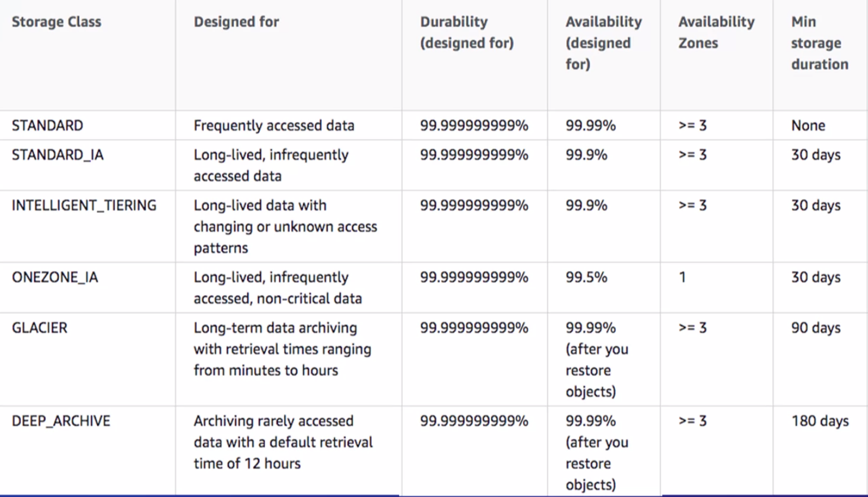Select the Durability (designed for) header
Screen dimensions: 868x497
[466, 32]
